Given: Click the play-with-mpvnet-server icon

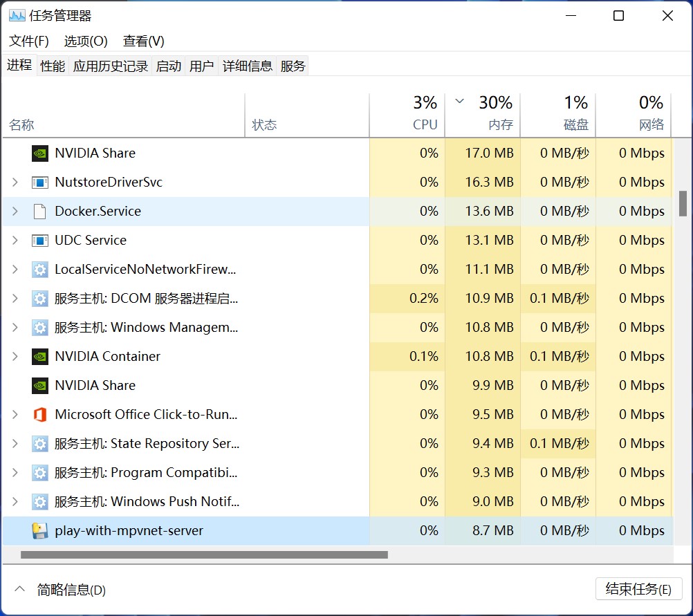Looking at the screenshot, I should click(x=40, y=531).
